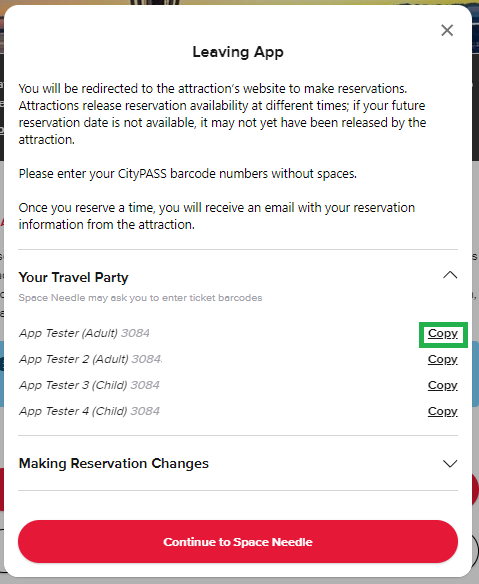
Task: Click the CityPASS barcode numbers instruction
Action: pos(188,174)
